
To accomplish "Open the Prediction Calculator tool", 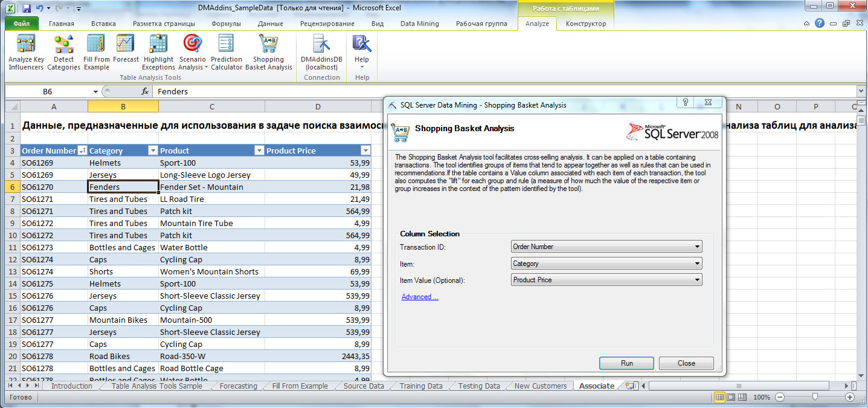I will click(227, 53).
